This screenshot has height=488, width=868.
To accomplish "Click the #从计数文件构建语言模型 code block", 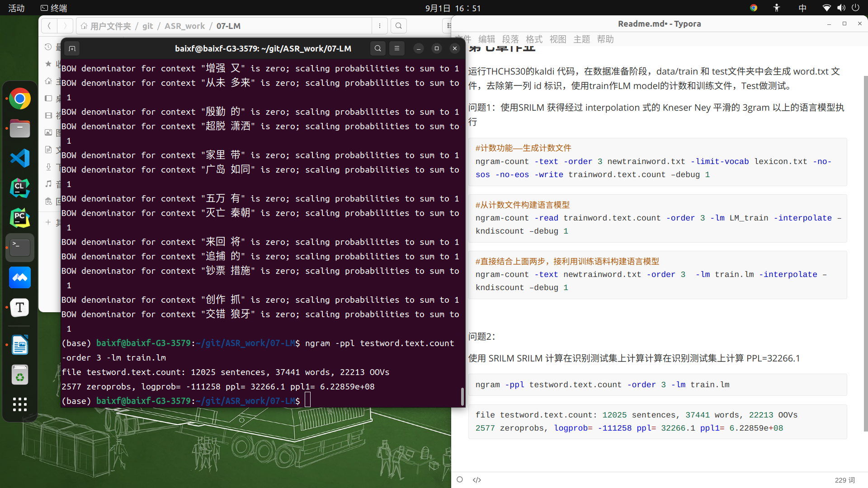I will pos(658,218).
